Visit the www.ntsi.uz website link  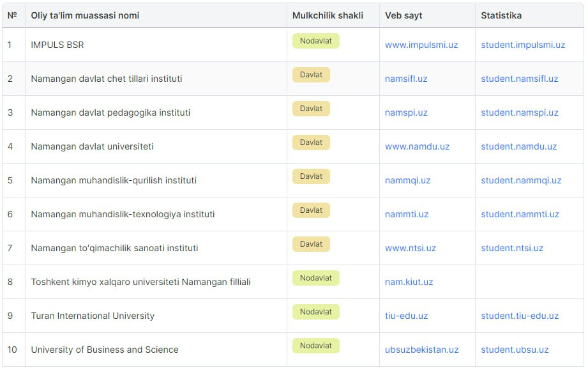411,248
